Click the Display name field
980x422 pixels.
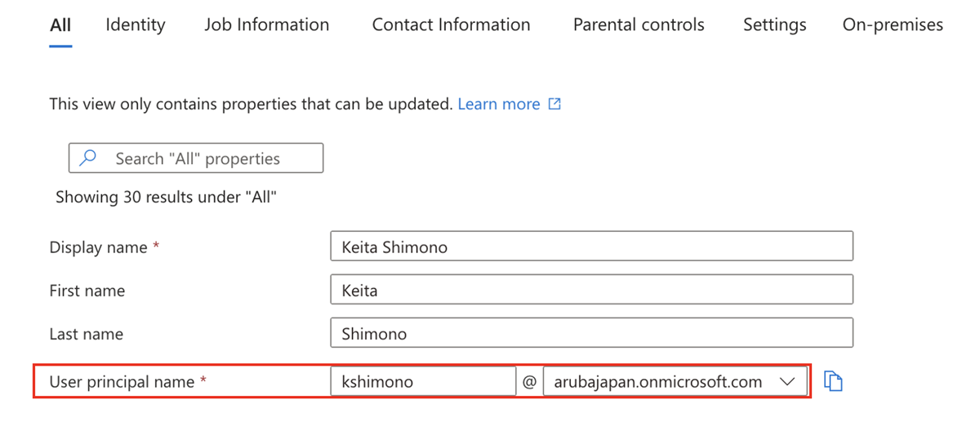[591, 247]
